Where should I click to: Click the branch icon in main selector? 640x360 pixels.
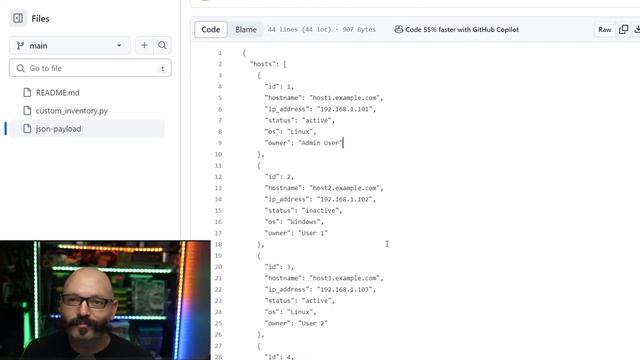pos(20,46)
